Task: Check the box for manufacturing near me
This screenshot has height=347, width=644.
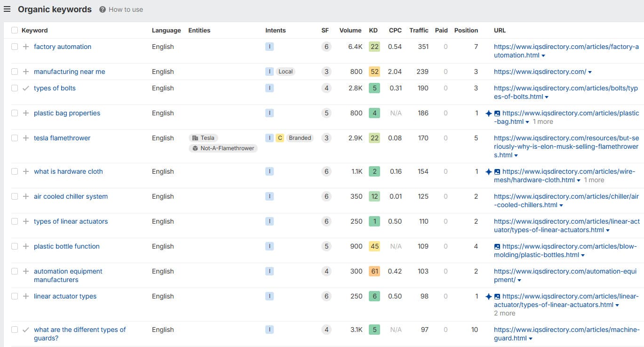Action: [15, 72]
